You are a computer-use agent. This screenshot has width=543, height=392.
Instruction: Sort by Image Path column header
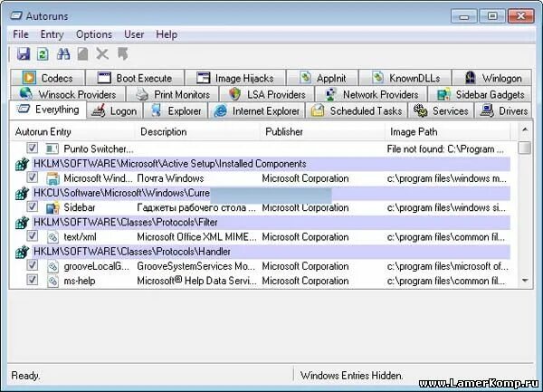pyautogui.click(x=448, y=131)
